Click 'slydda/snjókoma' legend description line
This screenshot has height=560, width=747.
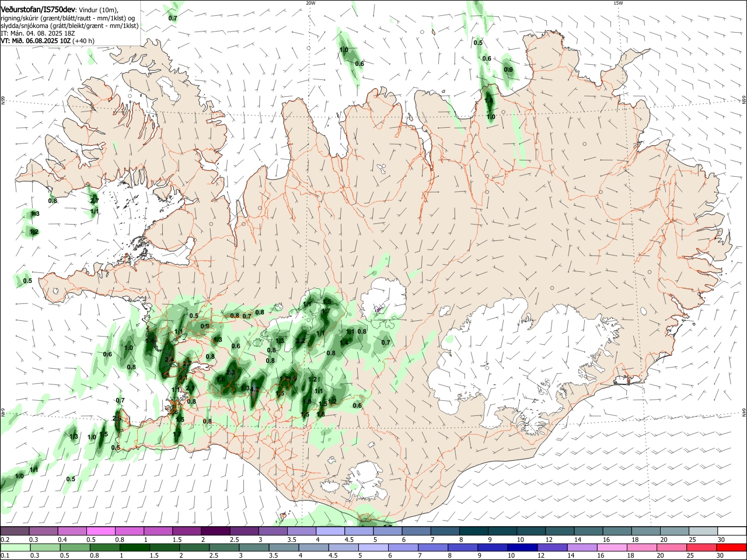point(69,26)
